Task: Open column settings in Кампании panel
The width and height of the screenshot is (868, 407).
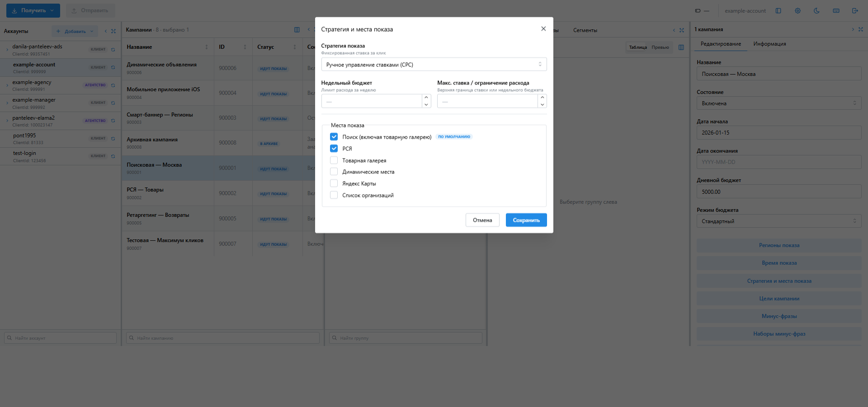Action: click(x=297, y=30)
